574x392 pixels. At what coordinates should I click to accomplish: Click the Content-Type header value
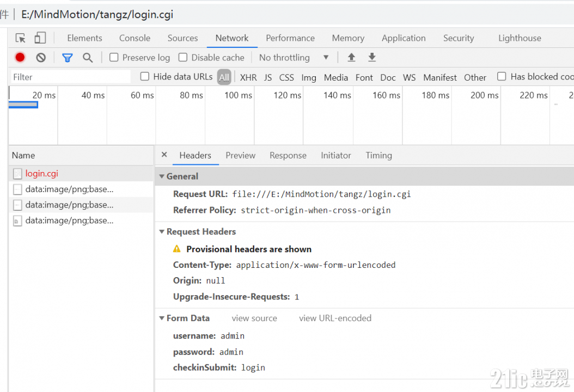coord(315,265)
